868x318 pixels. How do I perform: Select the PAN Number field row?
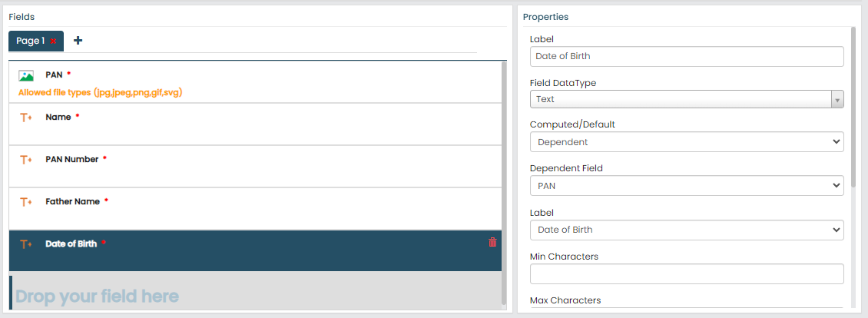point(253,167)
